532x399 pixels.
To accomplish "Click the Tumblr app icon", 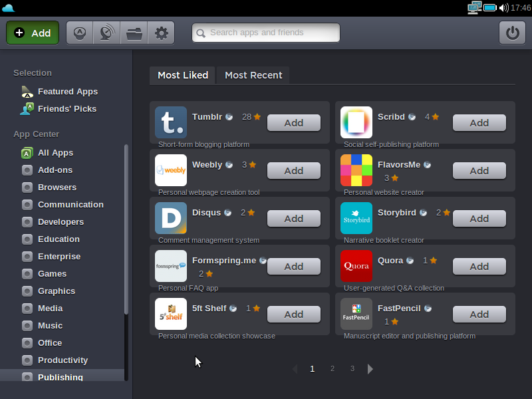I will click(x=171, y=122).
